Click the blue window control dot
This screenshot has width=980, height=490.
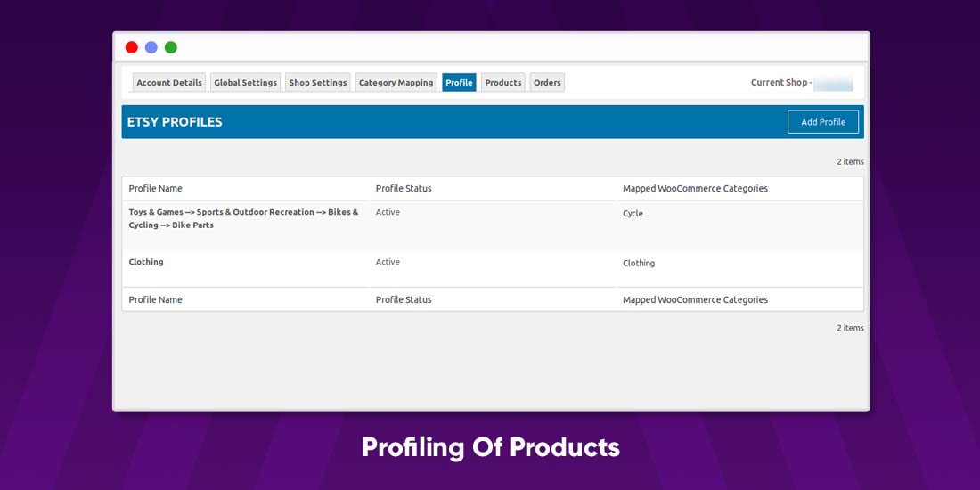(151, 47)
